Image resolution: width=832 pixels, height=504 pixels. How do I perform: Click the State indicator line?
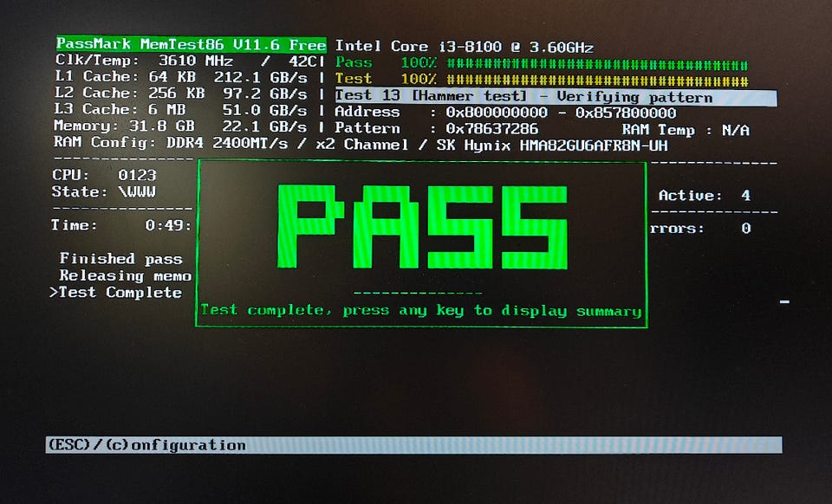[104, 191]
